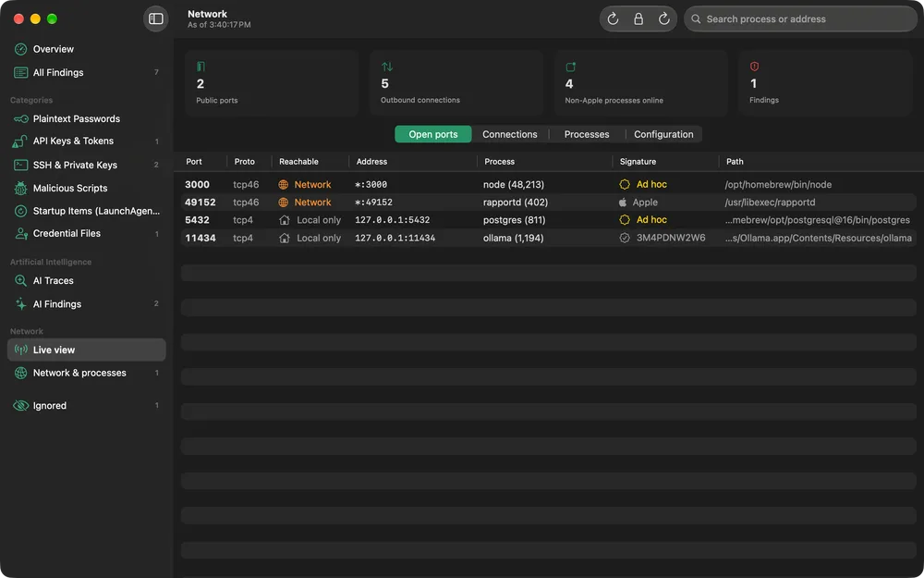This screenshot has width=924, height=578.
Task: Open Overview via its gauge icon
Action: [20, 49]
